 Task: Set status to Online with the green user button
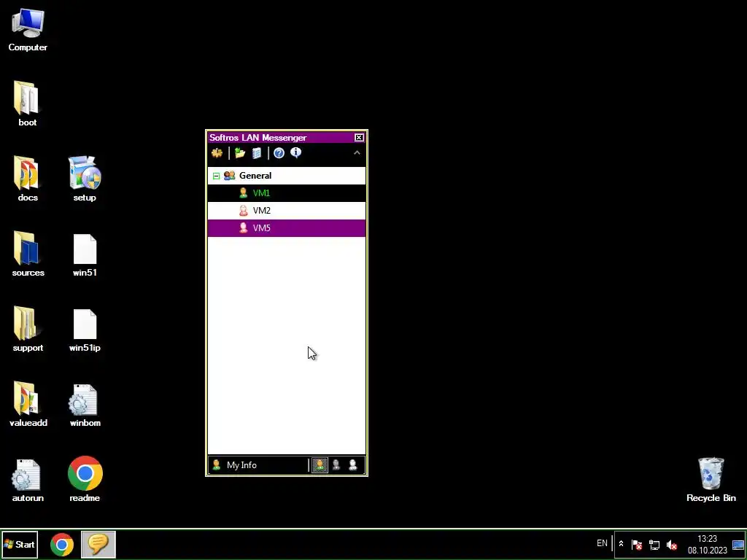click(320, 465)
